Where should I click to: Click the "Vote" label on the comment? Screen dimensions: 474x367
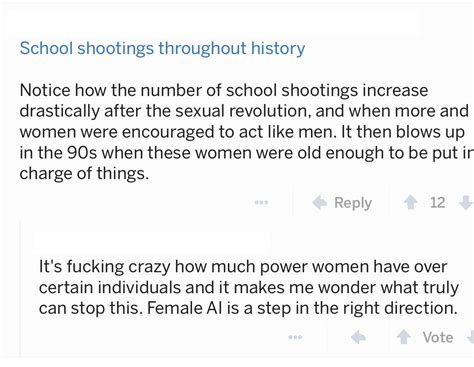pyautogui.click(x=438, y=337)
